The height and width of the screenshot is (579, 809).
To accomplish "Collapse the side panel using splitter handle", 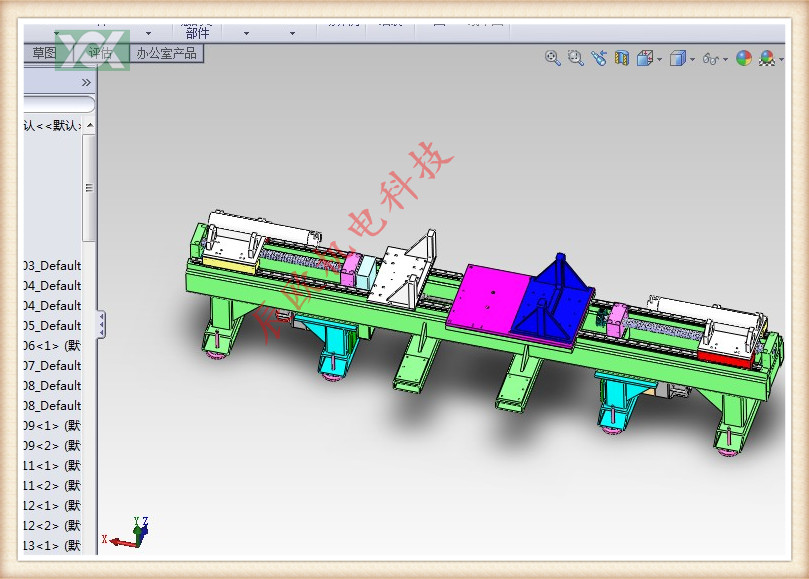I will pos(102,324).
